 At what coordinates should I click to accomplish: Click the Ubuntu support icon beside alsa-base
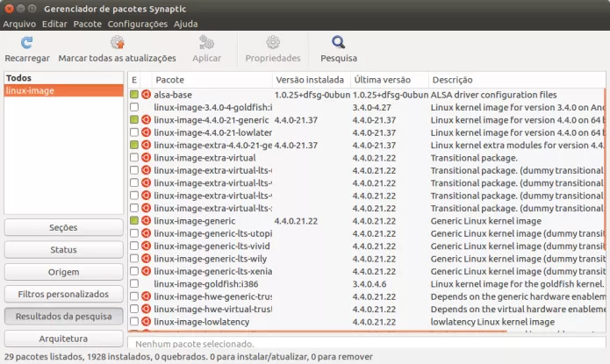[147, 94]
